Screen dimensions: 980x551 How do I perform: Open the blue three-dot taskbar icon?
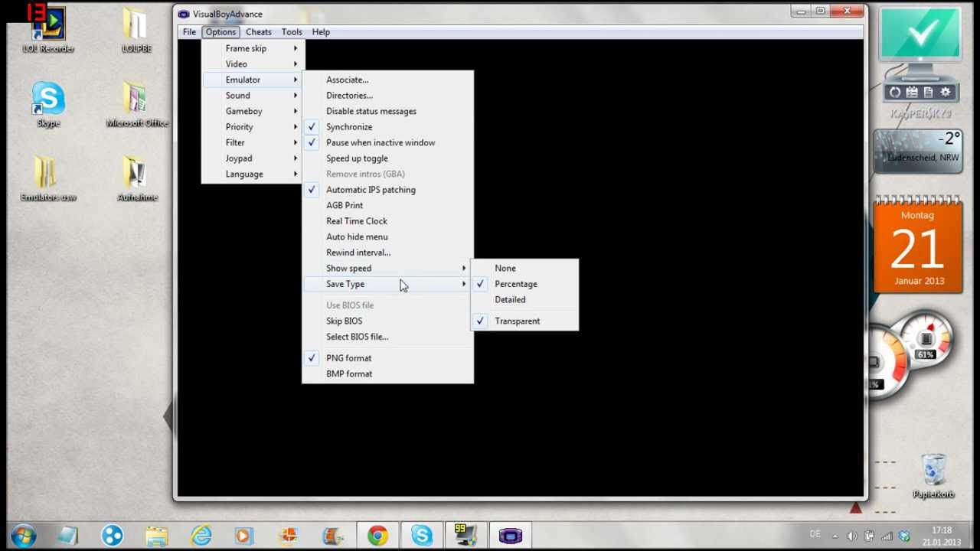click(113, 536)
